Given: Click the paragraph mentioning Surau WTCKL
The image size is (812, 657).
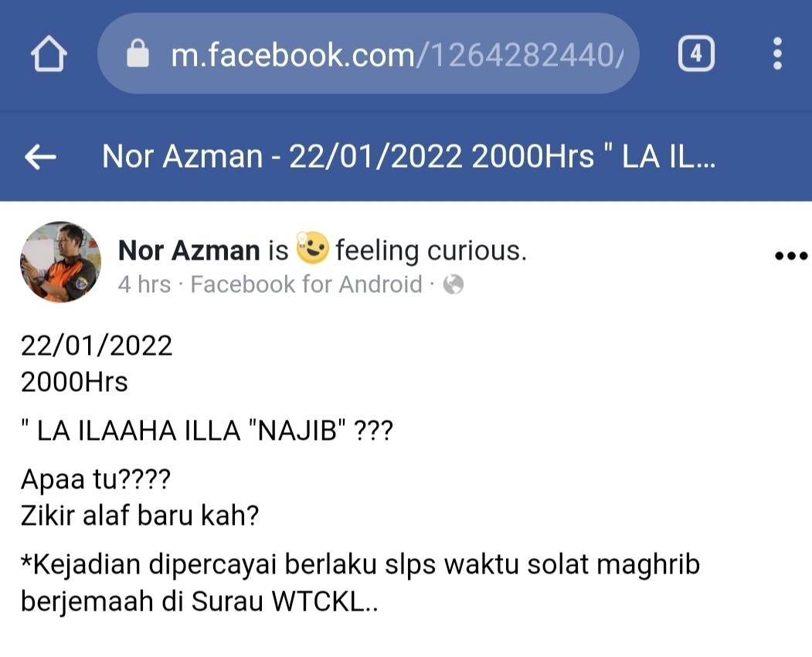Looking at the screenshot, I should (x=361, y=583).
